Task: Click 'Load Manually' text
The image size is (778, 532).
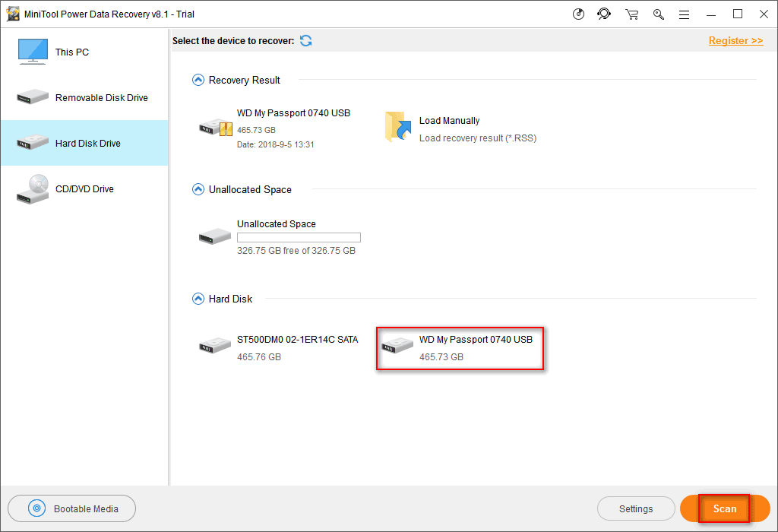Action: (450, 121)
